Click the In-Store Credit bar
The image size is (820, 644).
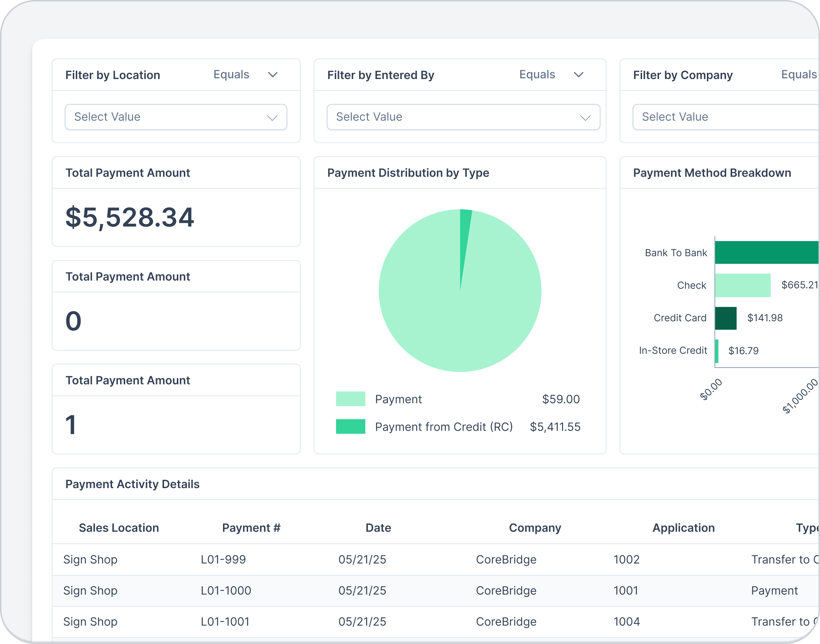[716, 351]
